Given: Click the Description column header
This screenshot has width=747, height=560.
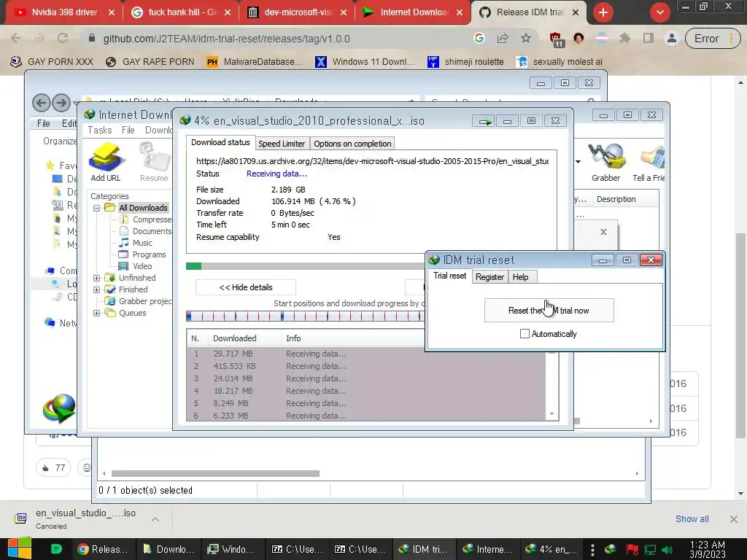Looking at the screenshot, I should click(x=616, y=199).
